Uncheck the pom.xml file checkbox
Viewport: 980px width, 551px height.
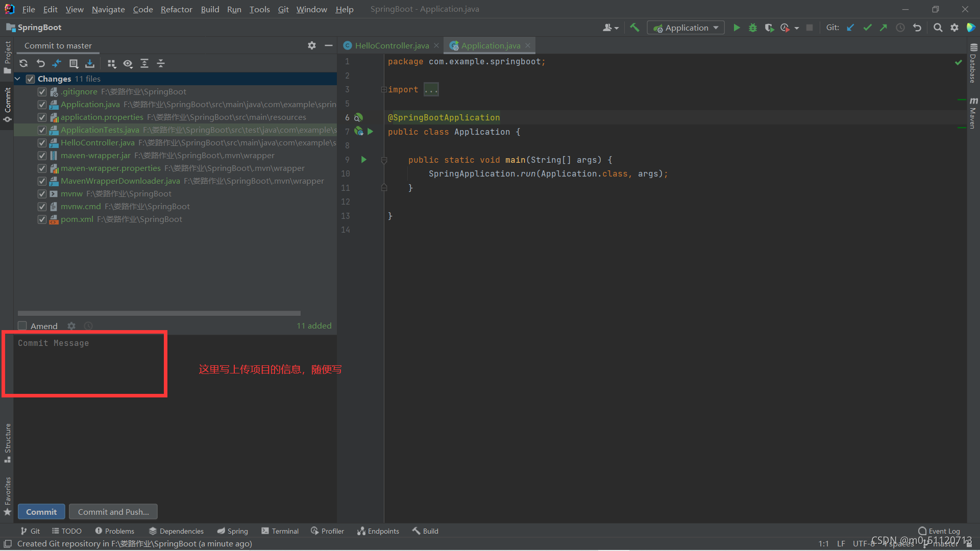(x=42, y=219)
